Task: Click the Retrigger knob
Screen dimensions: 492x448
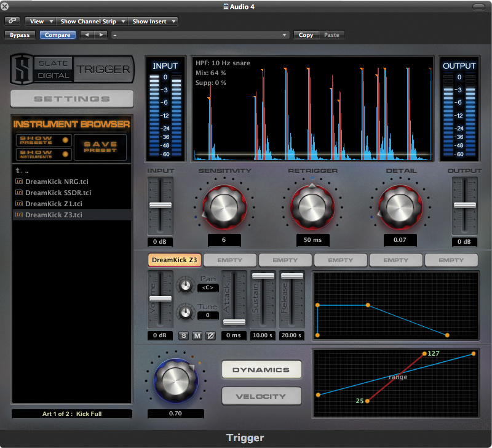Action: (312, 207)
